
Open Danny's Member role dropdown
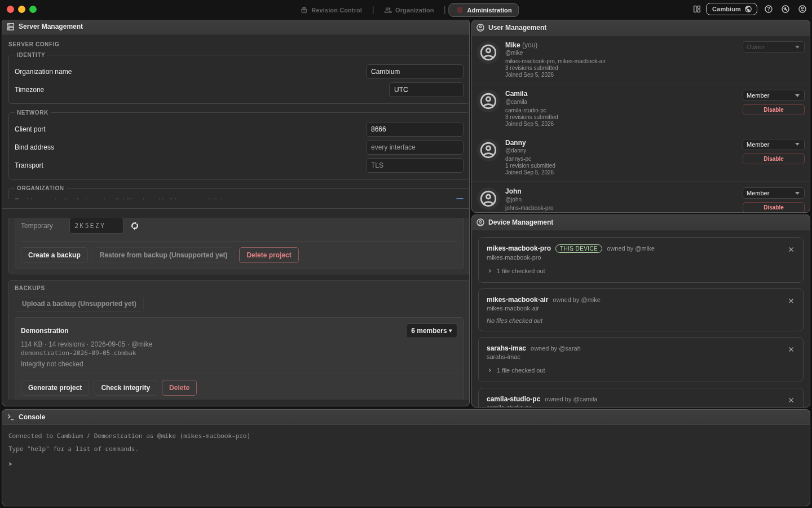tap(773, 144)
